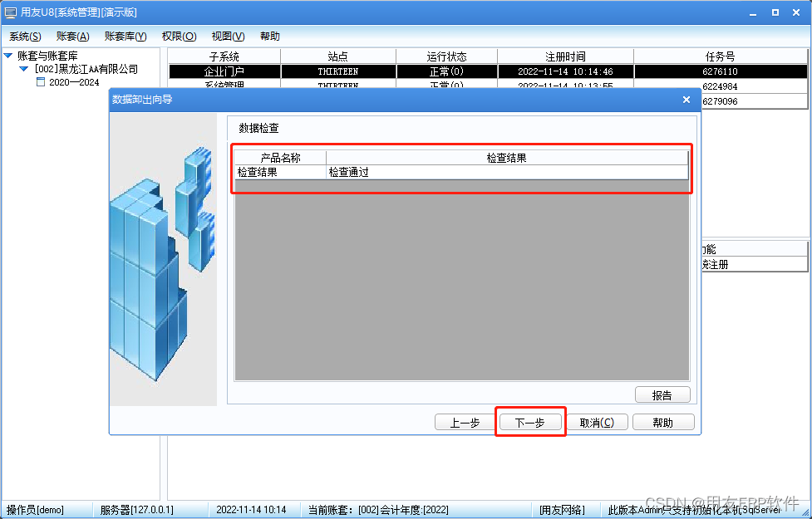Screen dimensions: 812x519
Task: Click the 检查结果 column header in wizard
Action: (507, 158)
